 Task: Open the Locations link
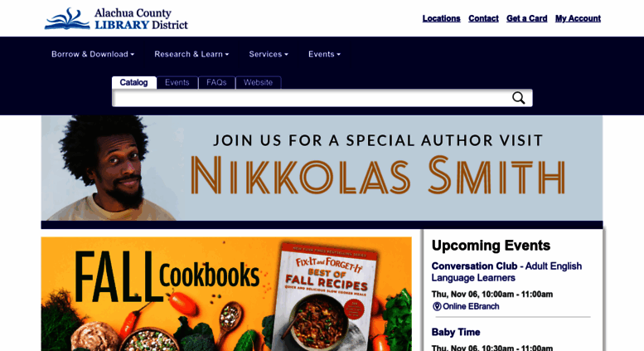tap(442, 18)
